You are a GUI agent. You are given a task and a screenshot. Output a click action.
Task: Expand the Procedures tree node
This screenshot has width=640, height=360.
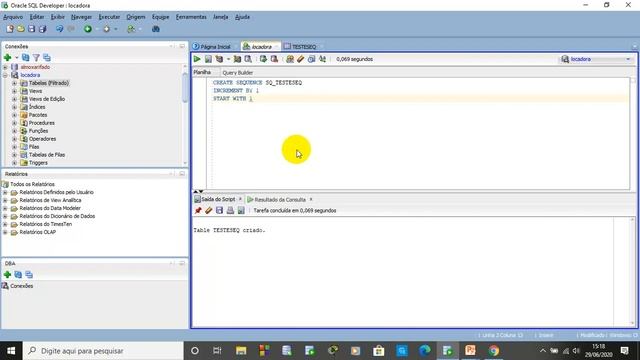(x=14, y=123)
